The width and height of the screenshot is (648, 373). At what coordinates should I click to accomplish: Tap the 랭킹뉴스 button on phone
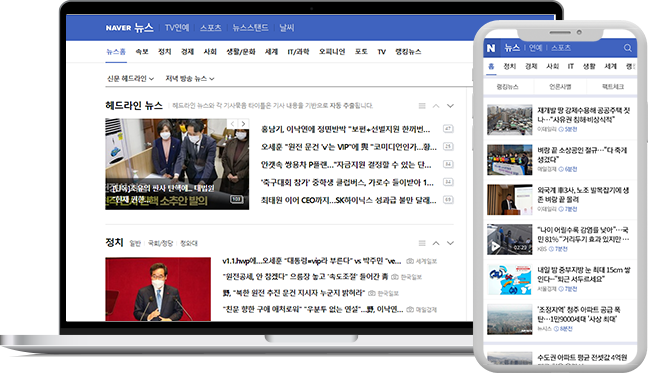507,87
